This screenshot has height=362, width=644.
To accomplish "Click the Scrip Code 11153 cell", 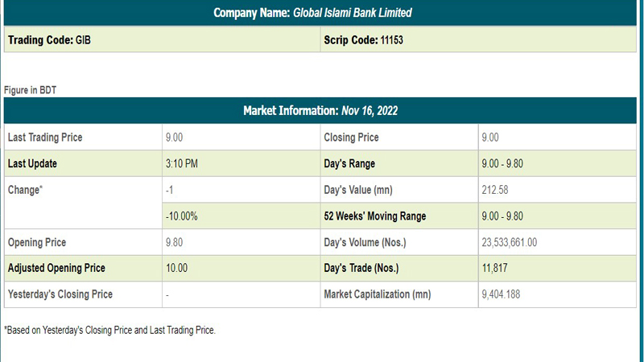I will click(362, 39).
